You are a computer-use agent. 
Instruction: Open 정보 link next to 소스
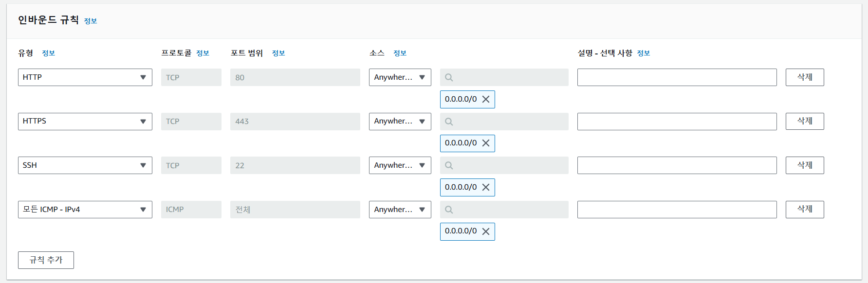[400, 53]
